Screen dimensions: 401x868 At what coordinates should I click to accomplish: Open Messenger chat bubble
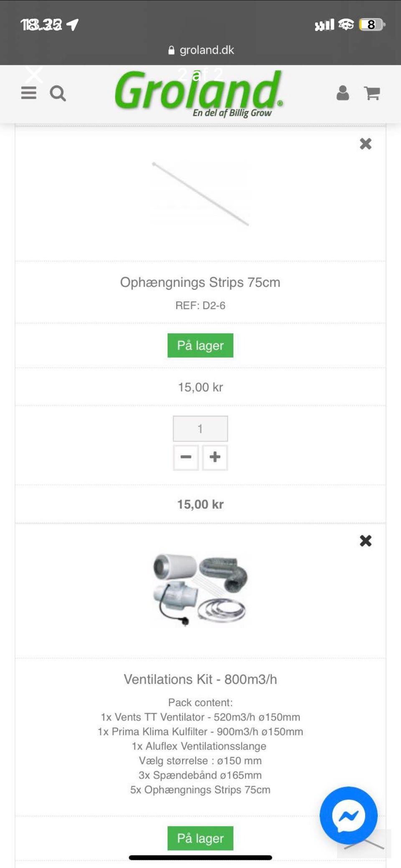(348, 815)
